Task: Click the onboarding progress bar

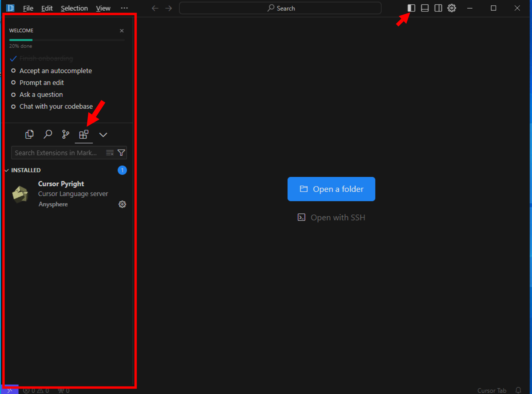Action: click(x=67, y=40)
